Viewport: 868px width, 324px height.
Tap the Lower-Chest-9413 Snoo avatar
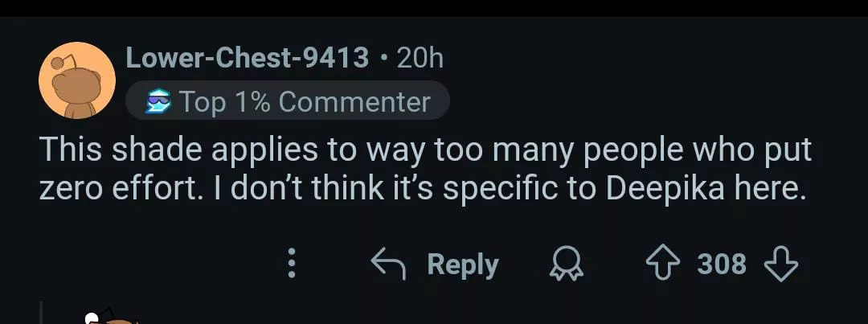pyautogui.click(x=77, y=81)
